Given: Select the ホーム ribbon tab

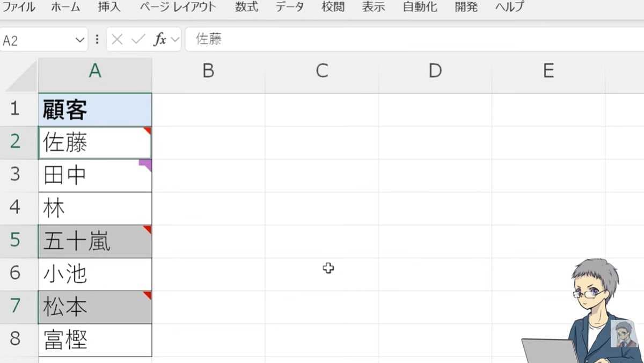Looking at the screenshot, I should [x=64, y=7].
